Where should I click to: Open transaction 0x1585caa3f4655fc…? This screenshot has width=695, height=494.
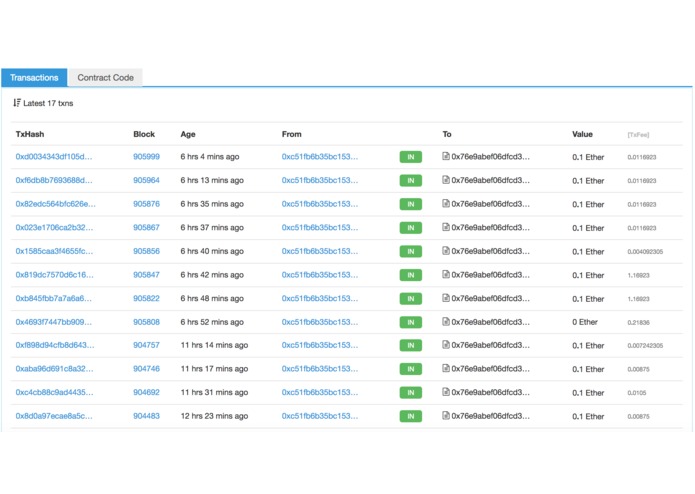55,251
